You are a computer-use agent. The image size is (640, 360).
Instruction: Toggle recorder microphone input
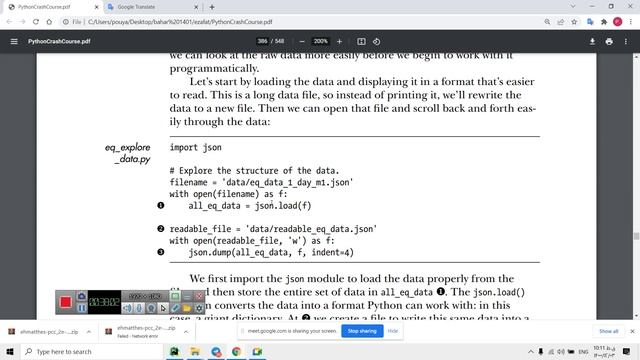[139, 308]
